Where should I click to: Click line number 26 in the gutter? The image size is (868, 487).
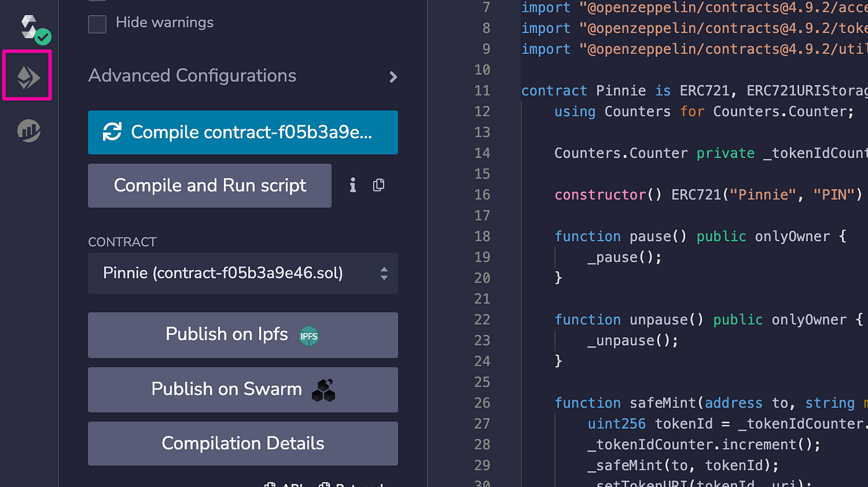(x=482, y=403)
